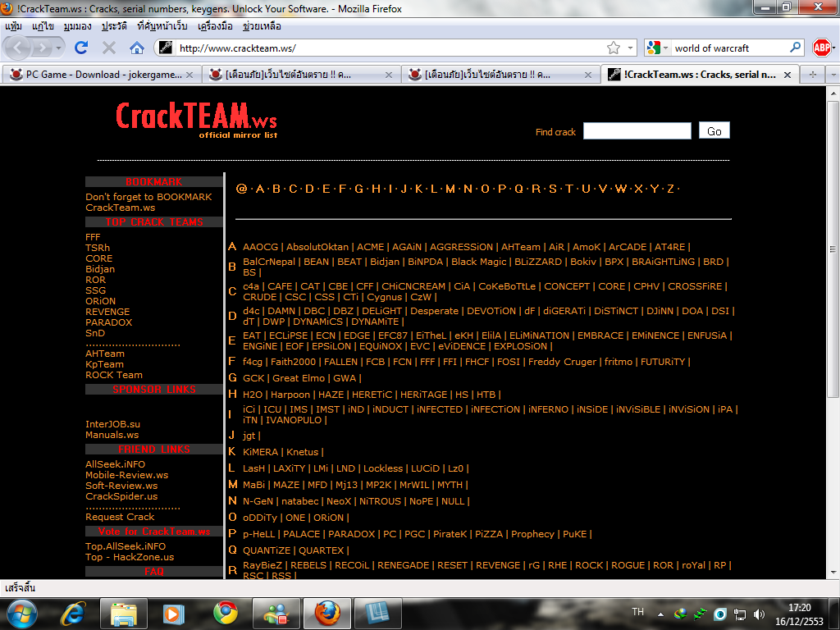
Task: Click the CrackTEAM.ws logo
Action: (196, 120)
